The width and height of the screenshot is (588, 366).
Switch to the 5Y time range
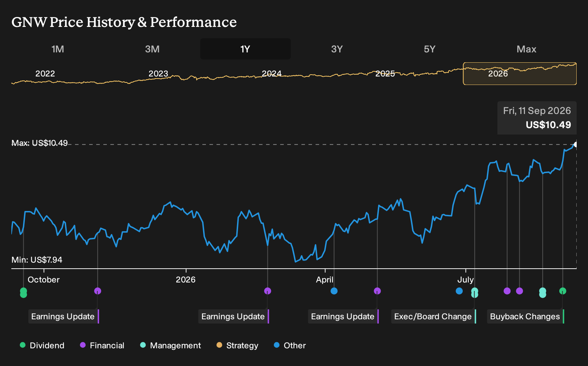pyautogui.click(x=430, y=49)
